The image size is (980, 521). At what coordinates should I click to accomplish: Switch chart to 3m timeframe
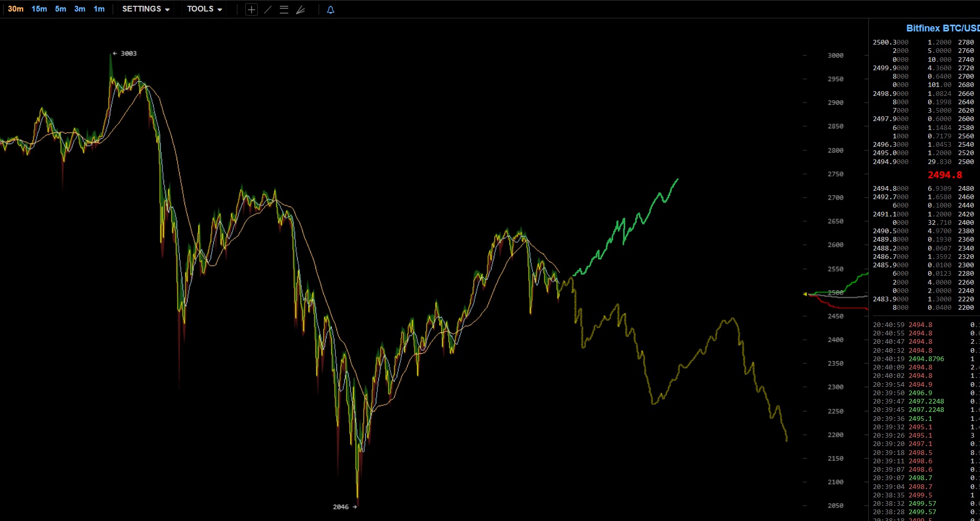coord(80,9)
